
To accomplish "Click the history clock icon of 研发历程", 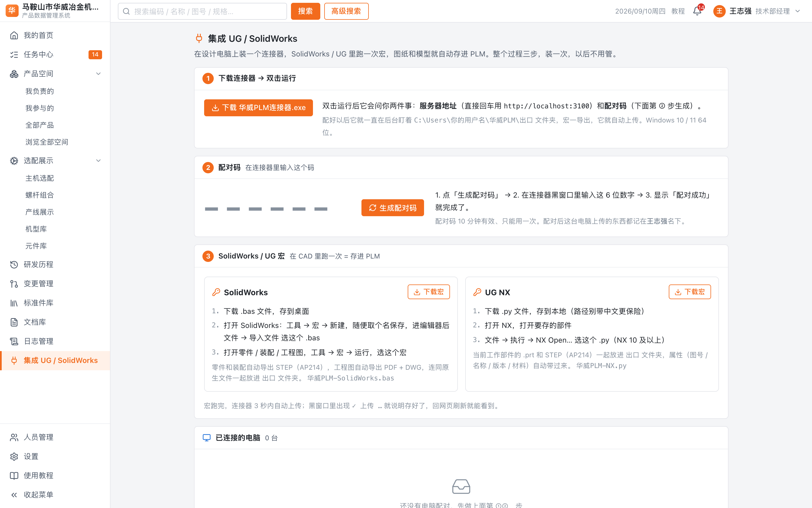I will pos(14,264).
